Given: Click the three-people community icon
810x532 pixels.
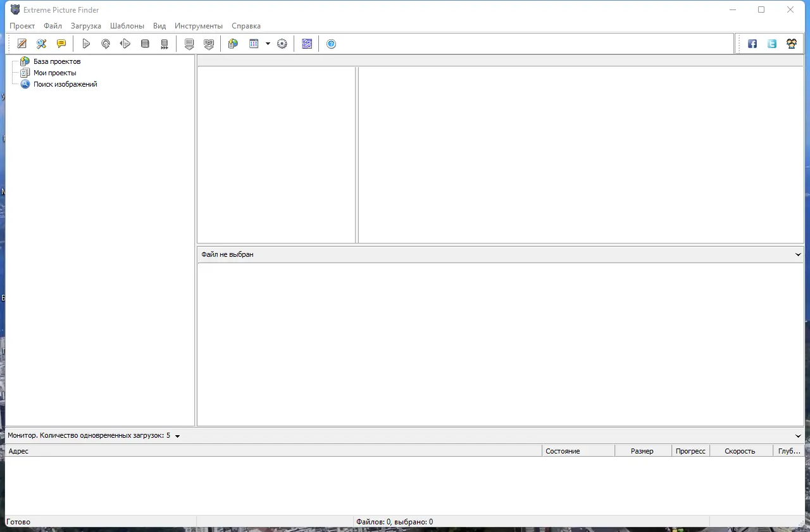Looking at the screenshot, I should pos(792,44).
